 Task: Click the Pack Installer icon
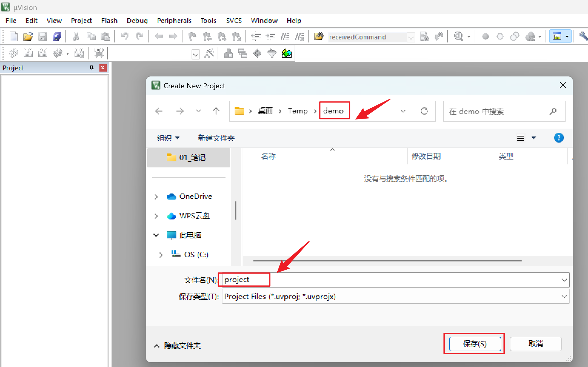tap(287, 53)
